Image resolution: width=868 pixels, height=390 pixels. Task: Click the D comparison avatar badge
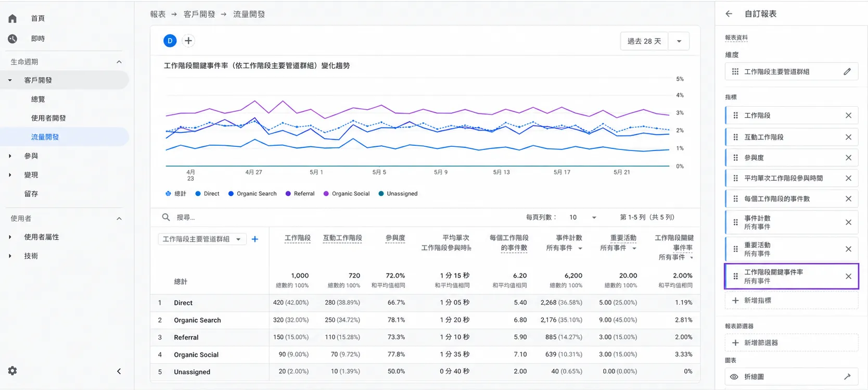pyautogui.click(x=170, y=41)
